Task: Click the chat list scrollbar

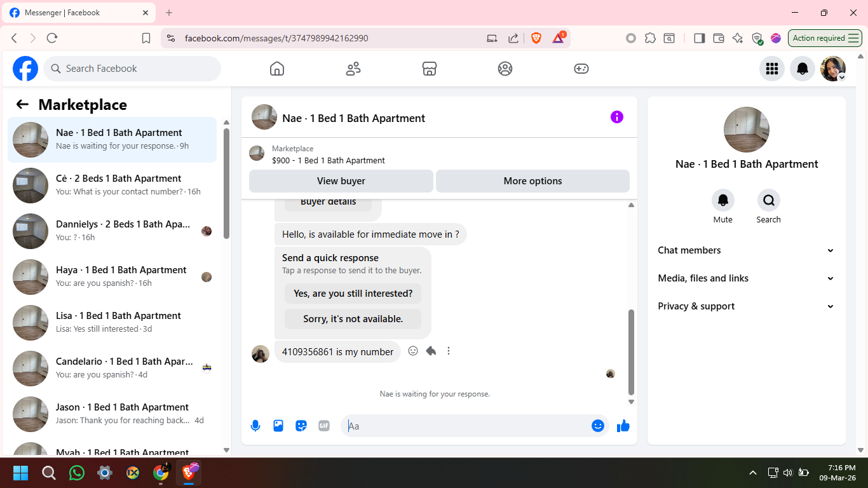Action: pyautogui.click(x=226, y=184)
